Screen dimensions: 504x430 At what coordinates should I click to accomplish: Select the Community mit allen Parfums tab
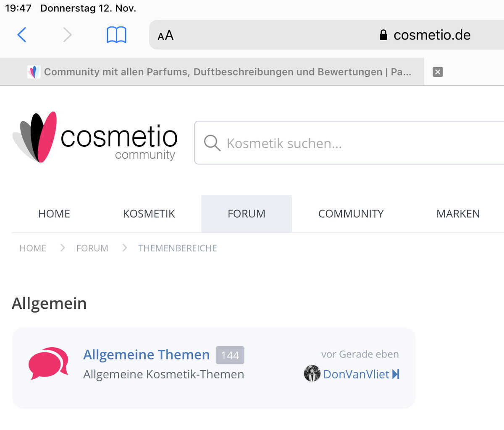[227, 72]
